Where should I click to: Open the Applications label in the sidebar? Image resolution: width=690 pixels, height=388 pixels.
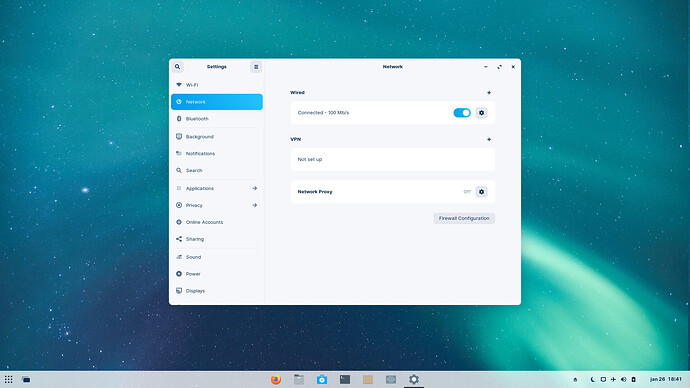200,188
